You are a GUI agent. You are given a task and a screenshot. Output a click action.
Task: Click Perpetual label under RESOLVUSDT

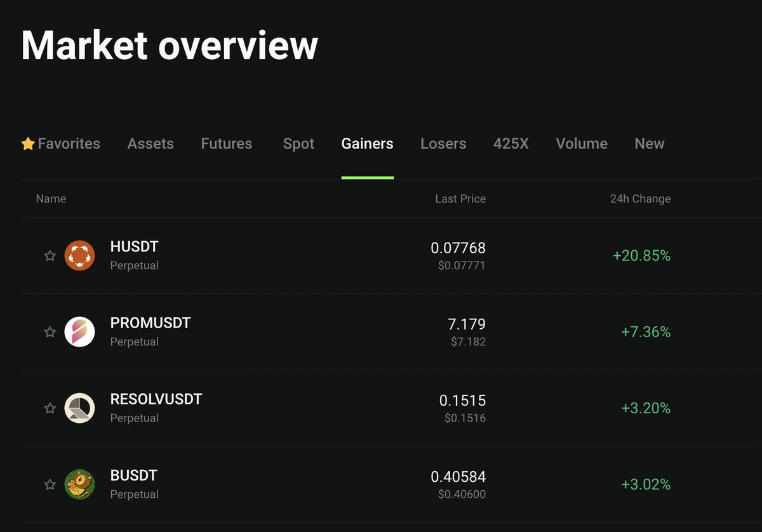click(x=135, y=418)
